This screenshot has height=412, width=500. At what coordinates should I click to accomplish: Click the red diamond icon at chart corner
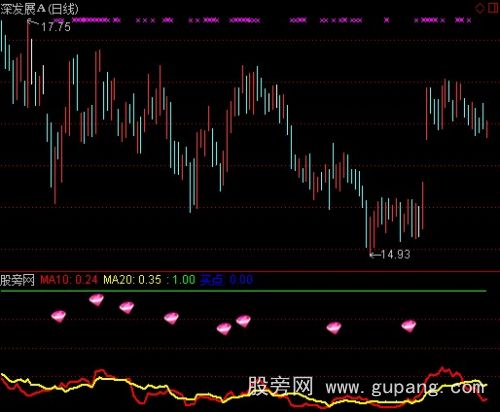(480, 8)
